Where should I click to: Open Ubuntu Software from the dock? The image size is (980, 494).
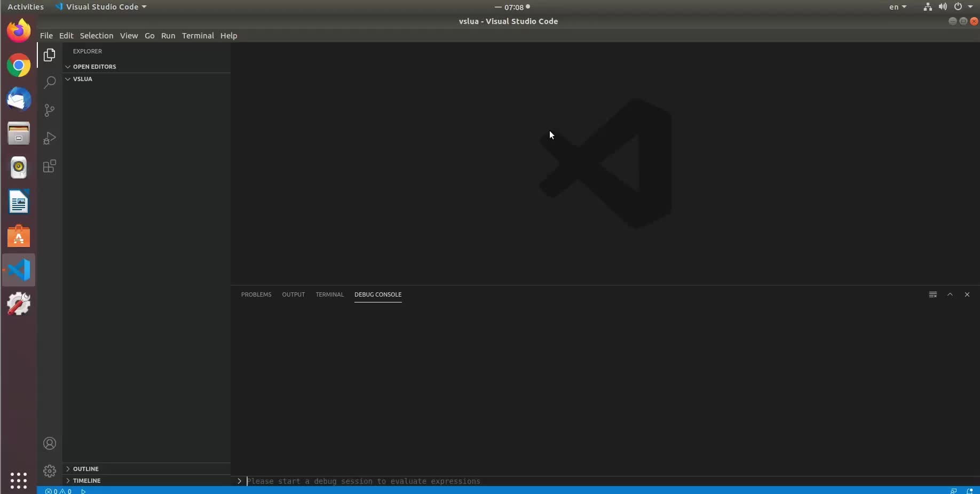(x=19, y=236)
